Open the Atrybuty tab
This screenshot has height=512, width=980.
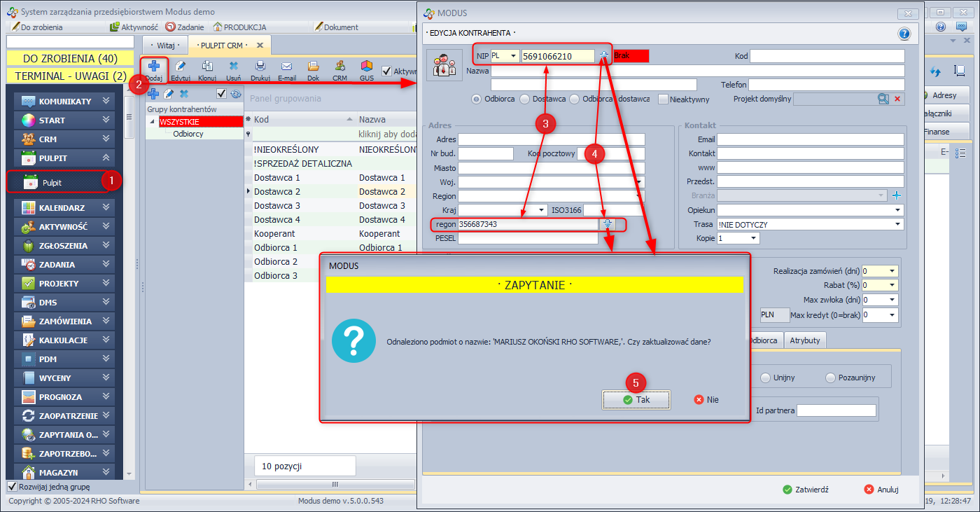click(805, 340)
